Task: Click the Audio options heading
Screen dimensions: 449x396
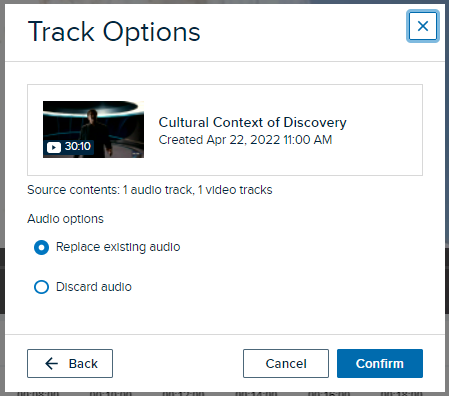Action: (x=65, y=219)
